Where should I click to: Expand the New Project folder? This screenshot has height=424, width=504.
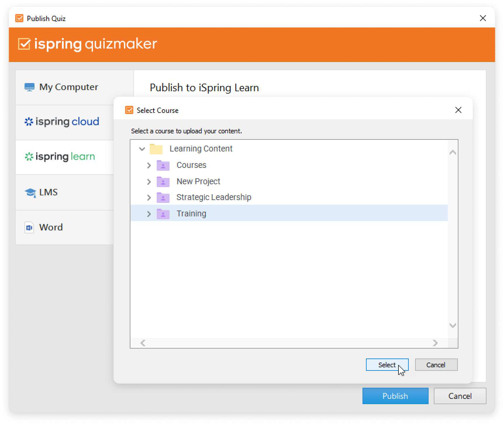pos(149,182)
